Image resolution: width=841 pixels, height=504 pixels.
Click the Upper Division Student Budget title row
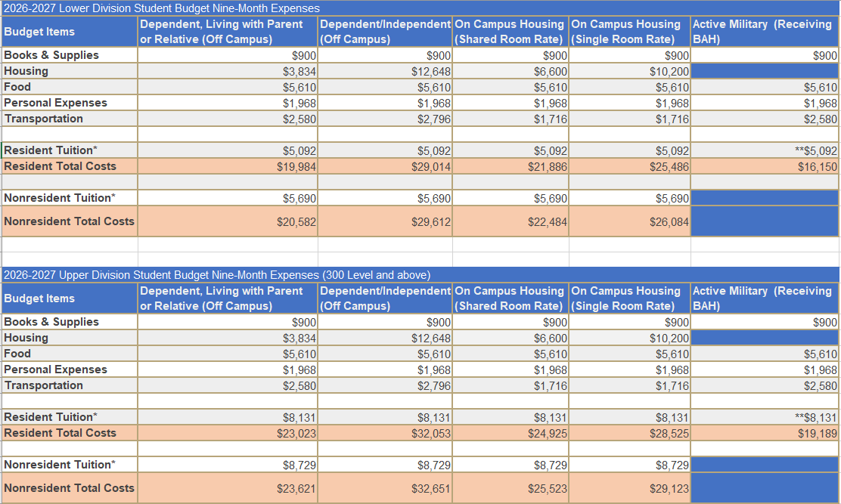pyautogui.click(x=217, y=275)
